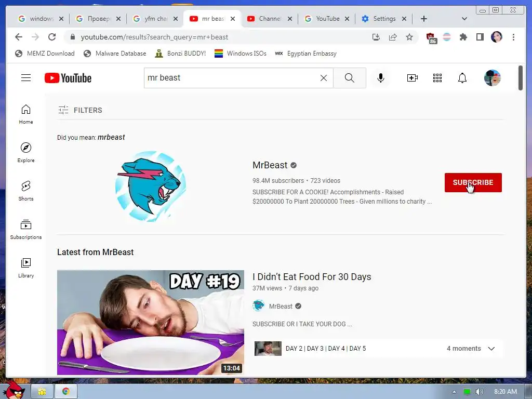Image resolution: width=532 pixels, height=399 pixels.
Task: Toggle the Chrome side panel icon
Action: [x=480, y=37]
